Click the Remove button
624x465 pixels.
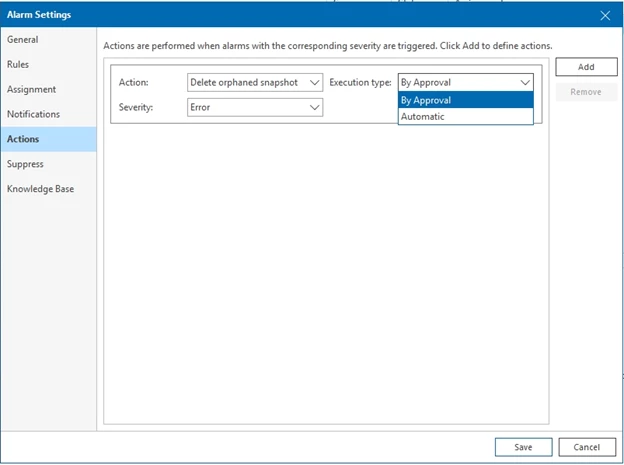586,92
